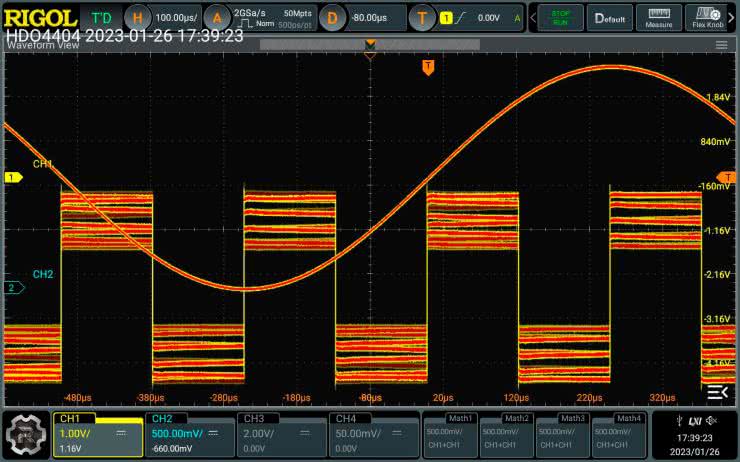
Task: Open the acquisition A settings icon
Action: point(216,18)
